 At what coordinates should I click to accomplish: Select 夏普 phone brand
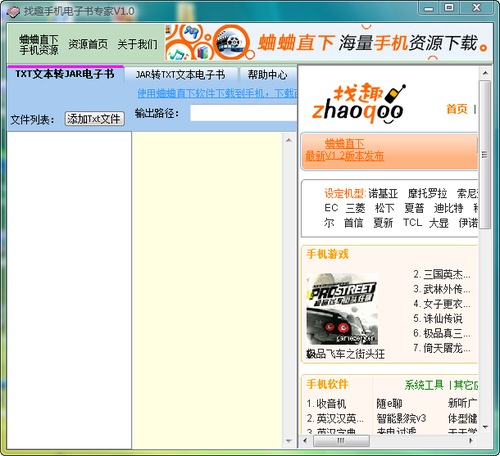(414, 208)
